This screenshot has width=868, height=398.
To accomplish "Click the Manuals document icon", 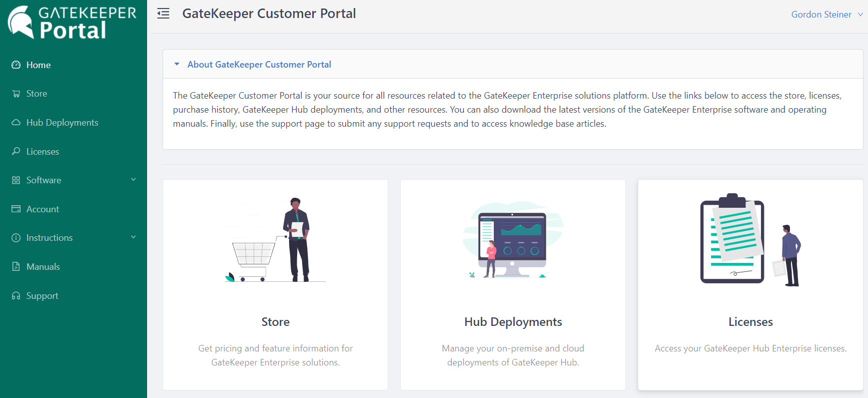I will click(16, 266).
